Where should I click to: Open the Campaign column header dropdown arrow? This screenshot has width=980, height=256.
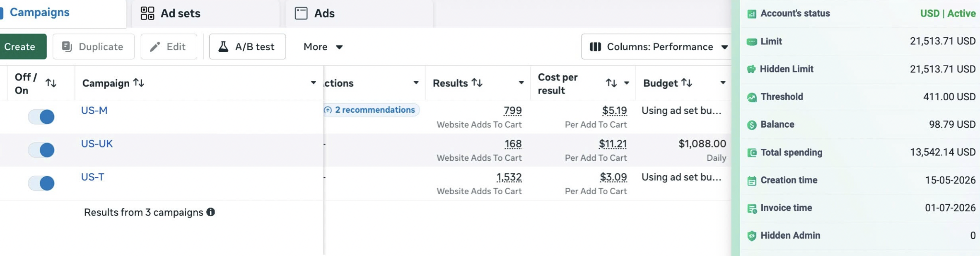(314, 83)
